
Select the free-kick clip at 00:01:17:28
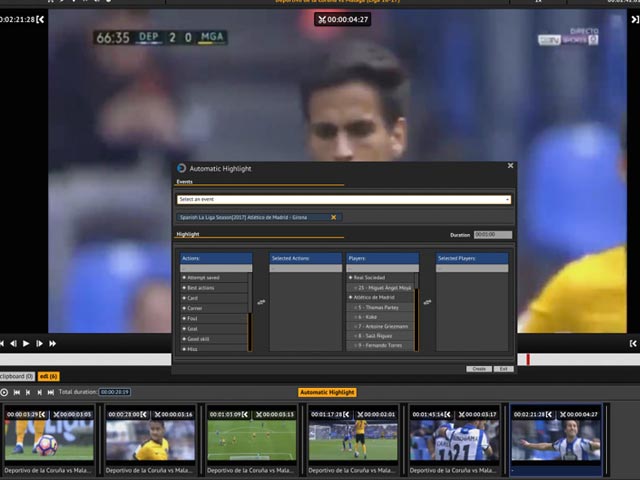(353, 440)
